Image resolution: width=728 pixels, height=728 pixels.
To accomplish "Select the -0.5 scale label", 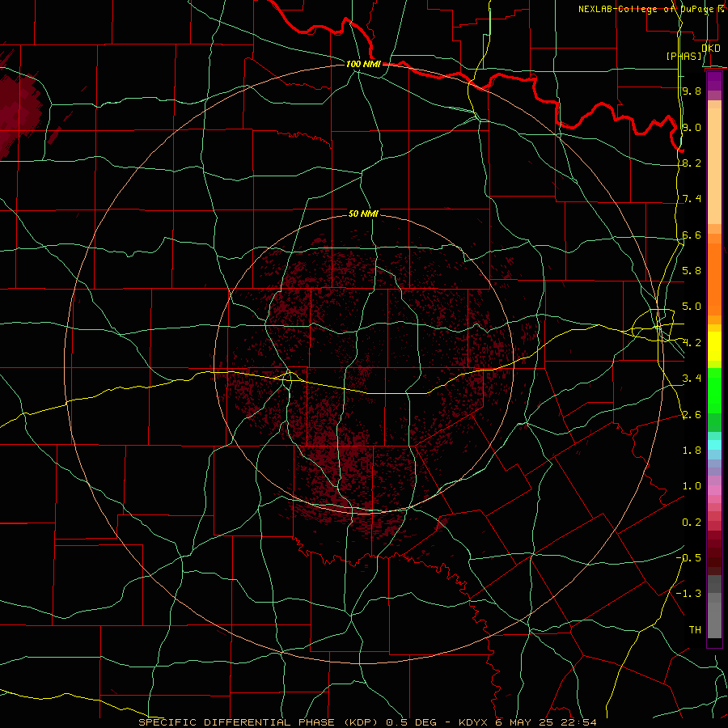I will tap(688, 558).
